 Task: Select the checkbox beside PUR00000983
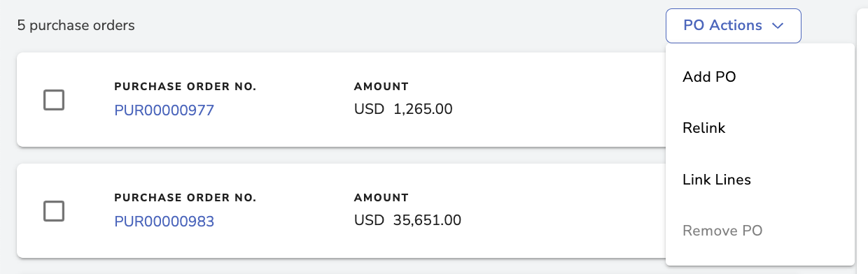coord(54,210)
